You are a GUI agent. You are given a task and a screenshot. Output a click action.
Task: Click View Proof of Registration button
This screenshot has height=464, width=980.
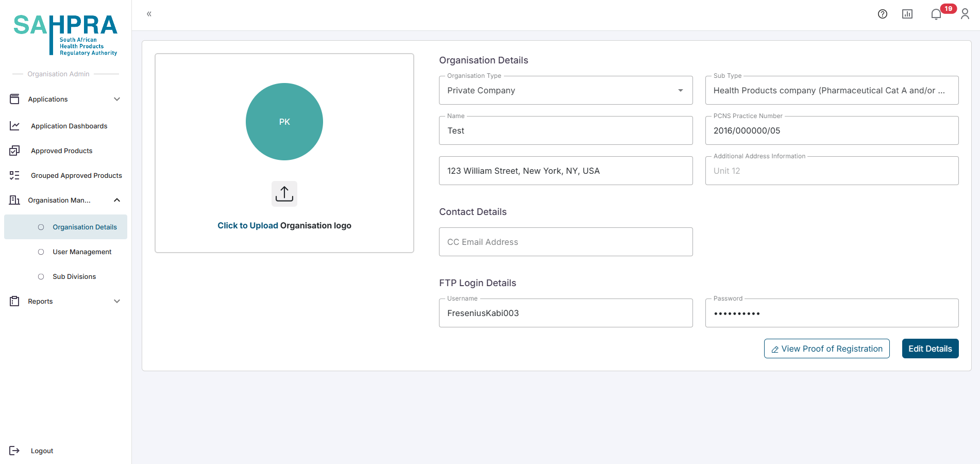pyautogui.click(x=826, y=349)
